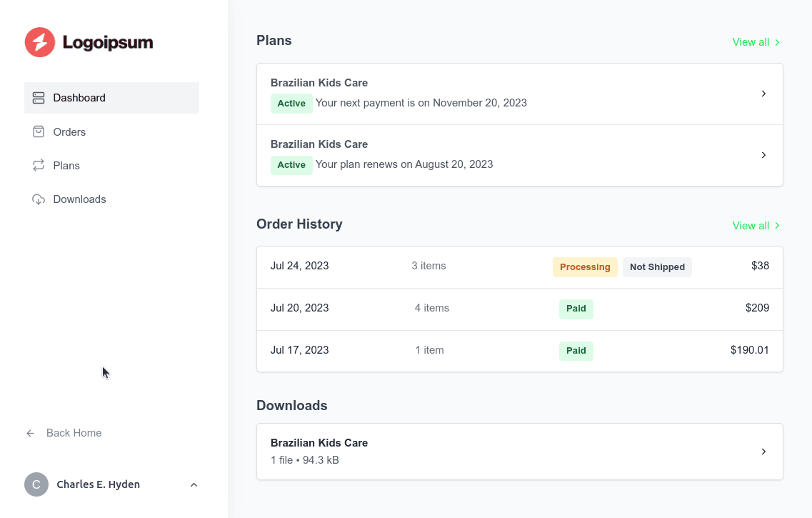Viewport: 812px width, 518px height.
Task: Switch to the Downloads sidebar section
Action: pos(79,199)
